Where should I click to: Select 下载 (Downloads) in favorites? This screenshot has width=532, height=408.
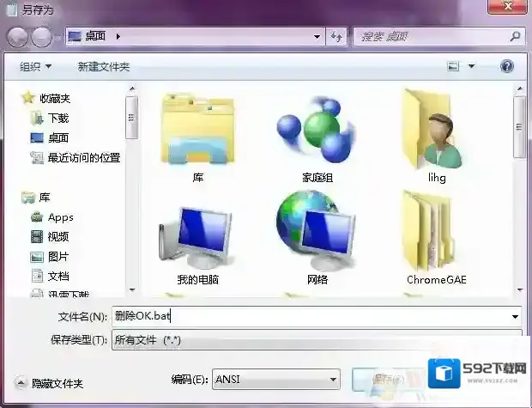point(57,118)
